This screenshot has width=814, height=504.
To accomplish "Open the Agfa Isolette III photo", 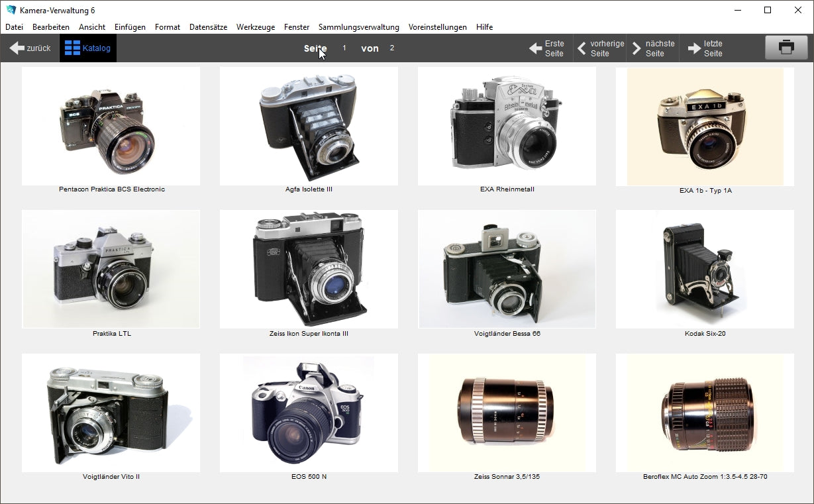I will (309, 126).
